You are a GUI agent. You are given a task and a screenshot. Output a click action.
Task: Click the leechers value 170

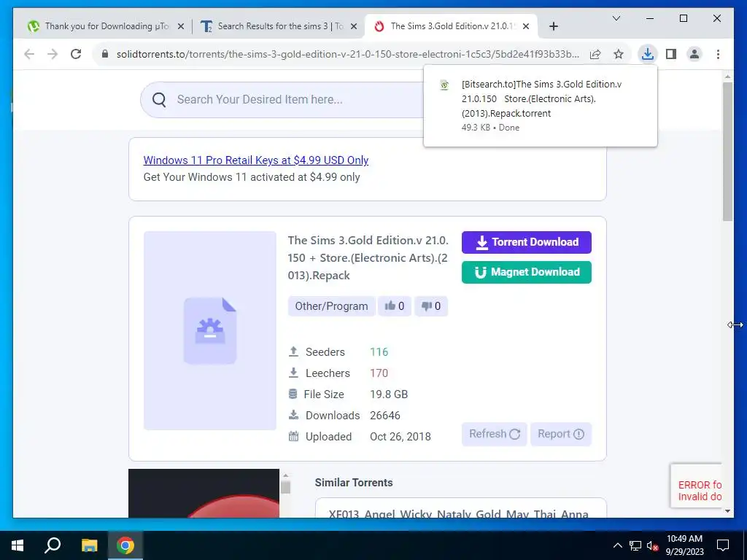point(379,373)
